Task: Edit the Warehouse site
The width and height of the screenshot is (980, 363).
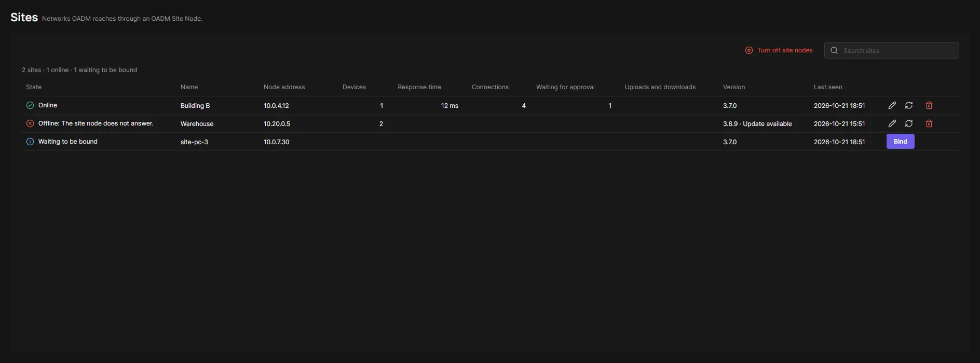Action: click(892, 123)
